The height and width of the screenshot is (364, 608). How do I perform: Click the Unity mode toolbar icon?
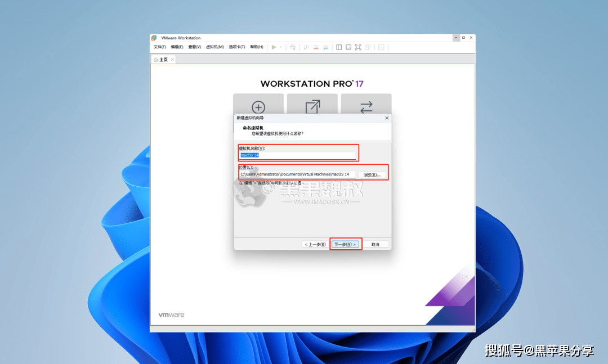tap(368, 47)
